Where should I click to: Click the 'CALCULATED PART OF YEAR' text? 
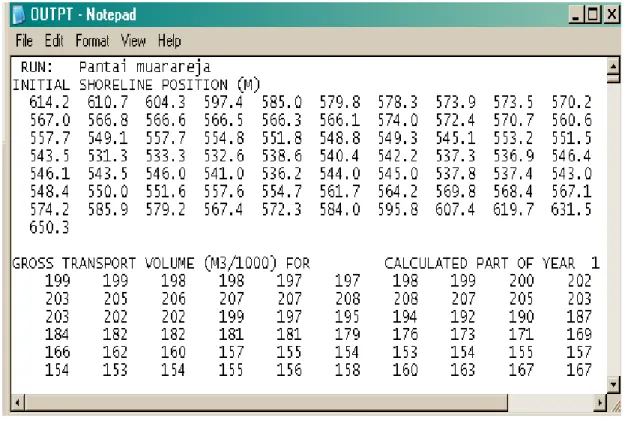480,264
